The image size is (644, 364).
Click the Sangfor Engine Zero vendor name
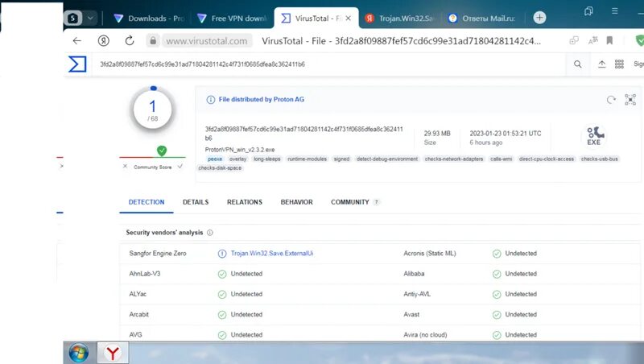point(158,254)
